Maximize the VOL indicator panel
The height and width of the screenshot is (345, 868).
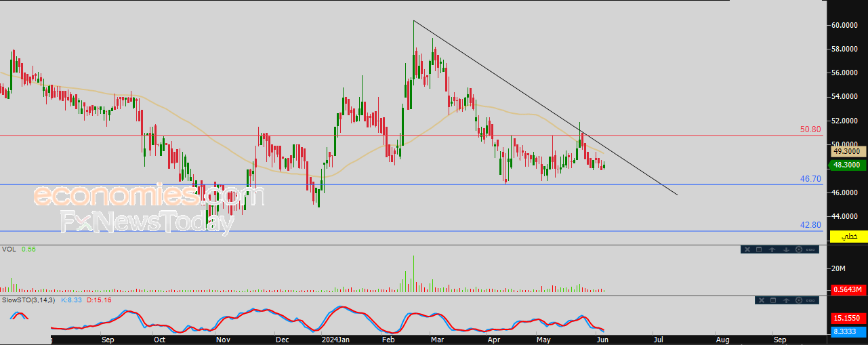pos(759,249)
